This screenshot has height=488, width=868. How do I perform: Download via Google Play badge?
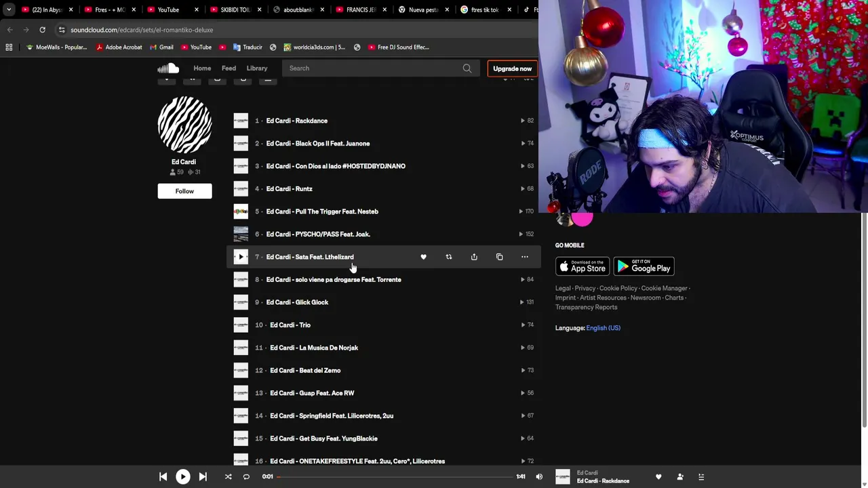644,266
